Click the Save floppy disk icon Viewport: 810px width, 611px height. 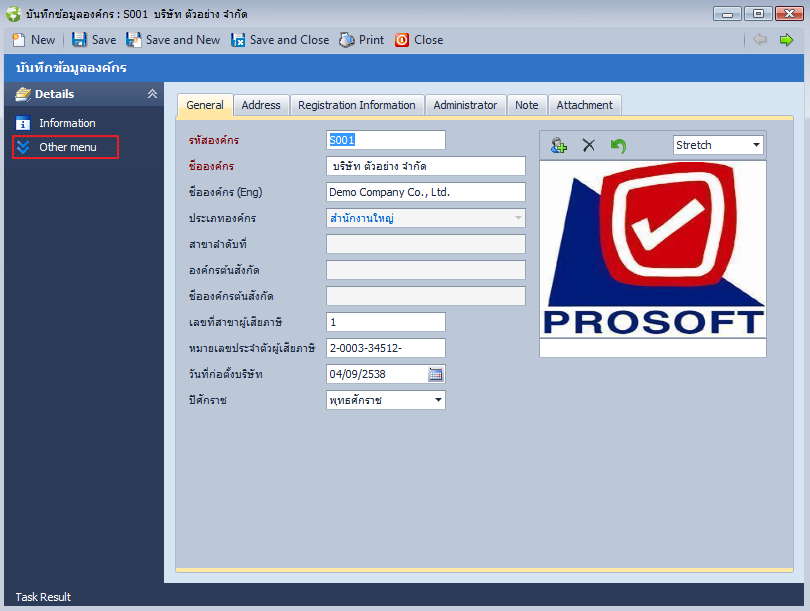pos(79,40)
